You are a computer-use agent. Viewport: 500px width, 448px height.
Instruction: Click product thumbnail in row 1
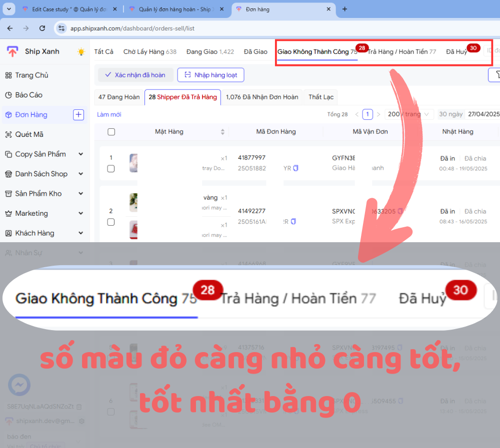tap(133, 163)
